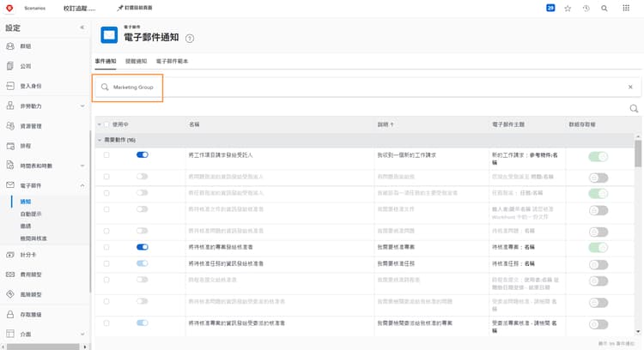Screen dimensions: 644x350
Task: Switch to the 事件通知 tab
Action: coord(106,61)
